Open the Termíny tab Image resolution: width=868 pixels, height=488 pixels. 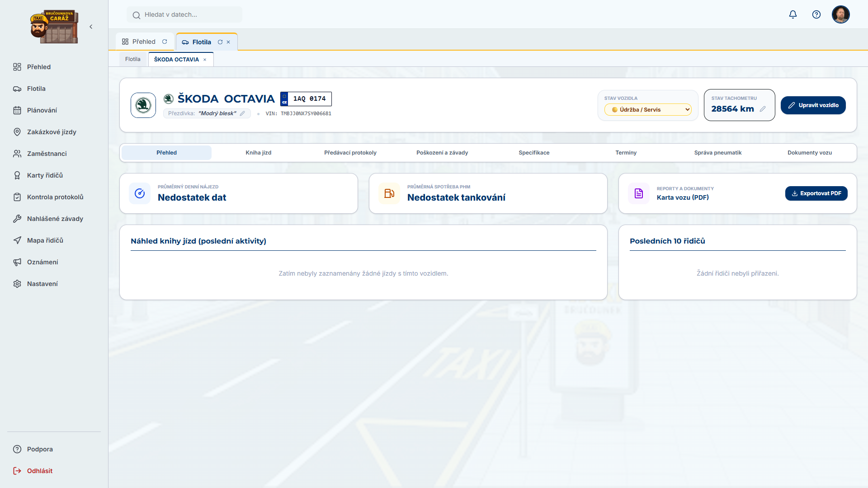626,153
